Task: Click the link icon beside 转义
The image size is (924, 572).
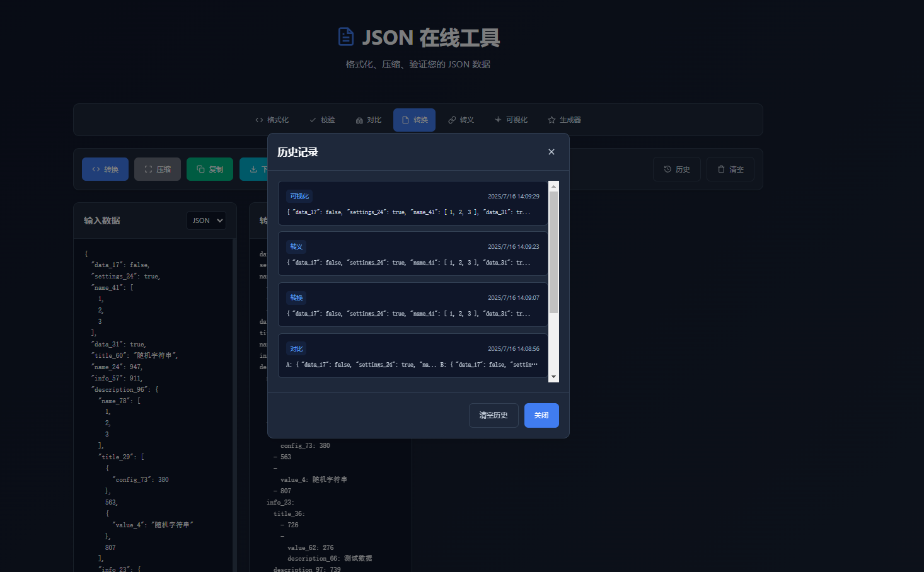Action: click(x=451, y=119)
